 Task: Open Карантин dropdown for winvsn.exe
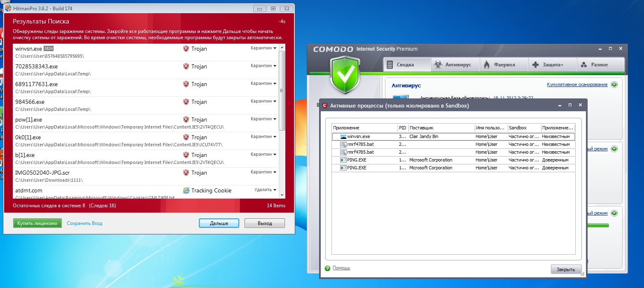(263, 48)
